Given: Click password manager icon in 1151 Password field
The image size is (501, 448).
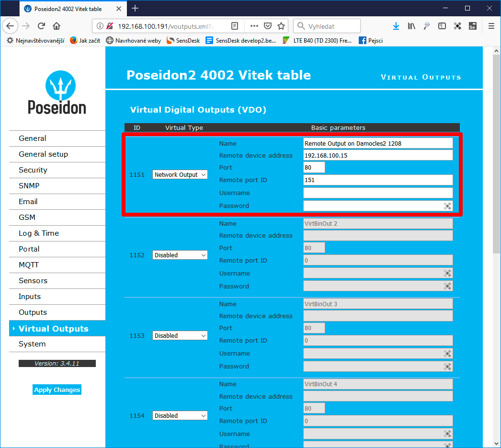Looking at the screenshot, I should pyautogui.click(x=447, y=206).
